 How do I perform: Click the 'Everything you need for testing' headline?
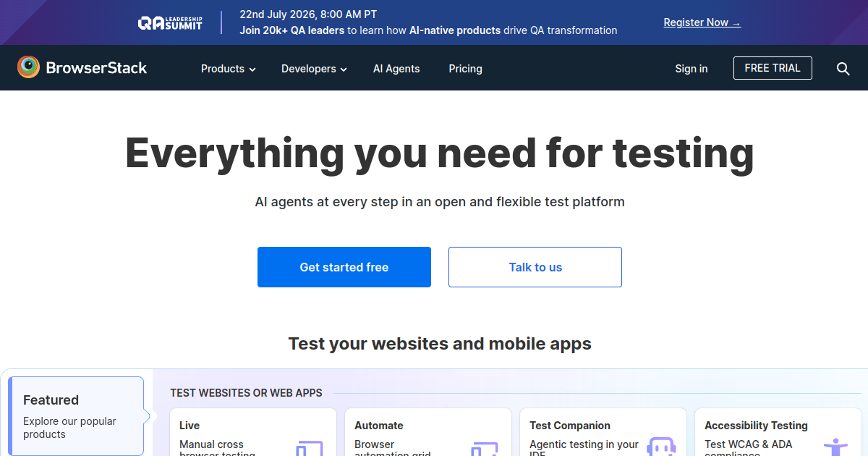coord(440,153)
